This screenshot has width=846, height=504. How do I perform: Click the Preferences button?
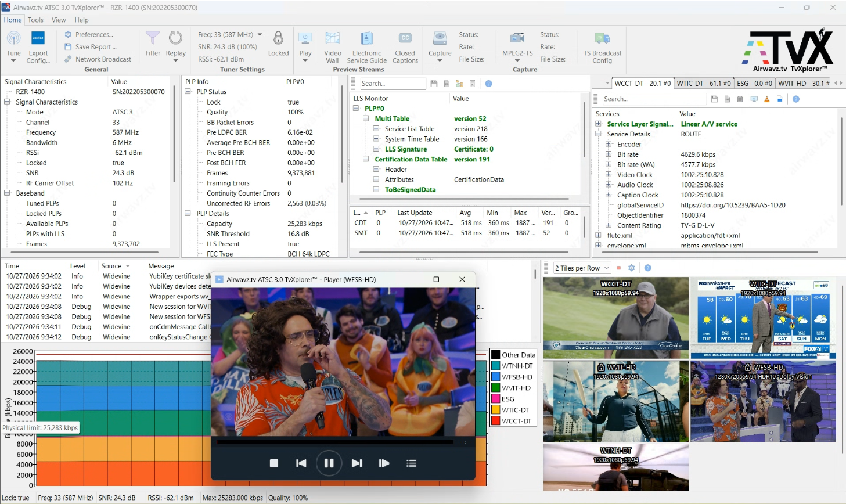(89, 34)
